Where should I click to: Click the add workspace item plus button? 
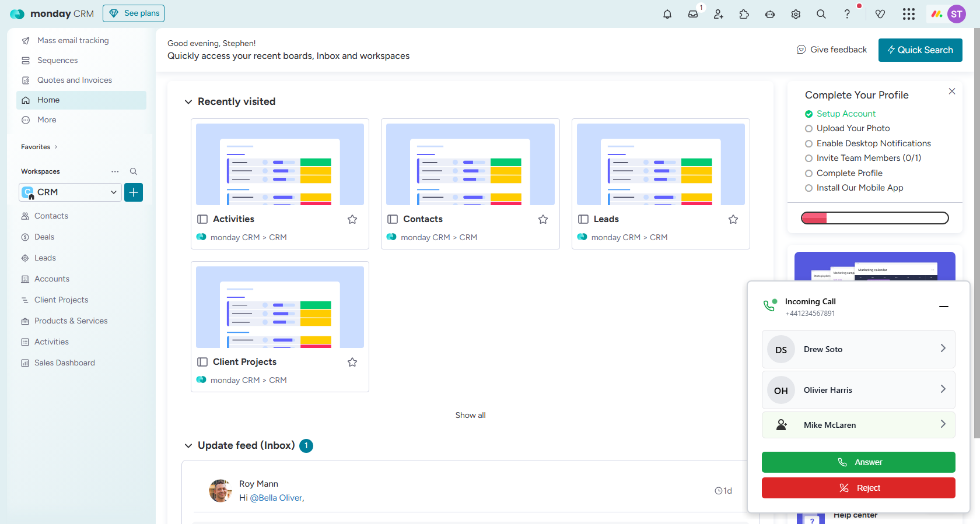click(134, 192)
